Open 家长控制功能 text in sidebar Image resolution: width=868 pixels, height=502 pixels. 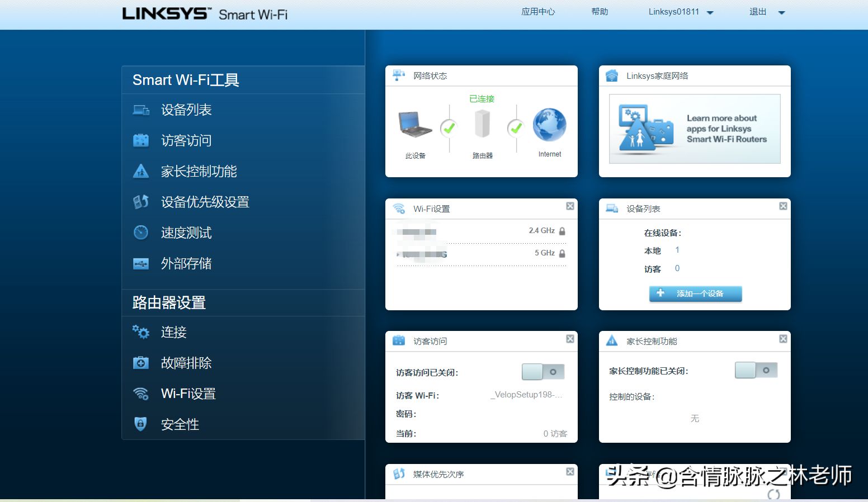199,171
